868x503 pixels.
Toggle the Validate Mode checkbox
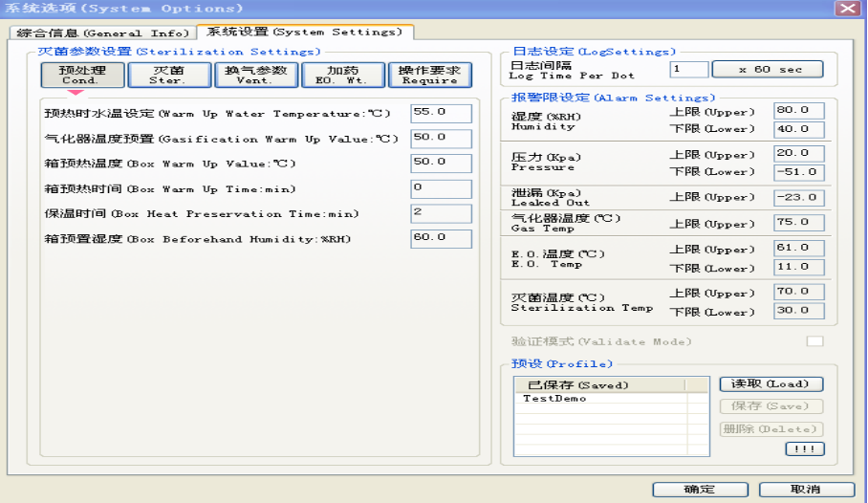tap(814, 341)
